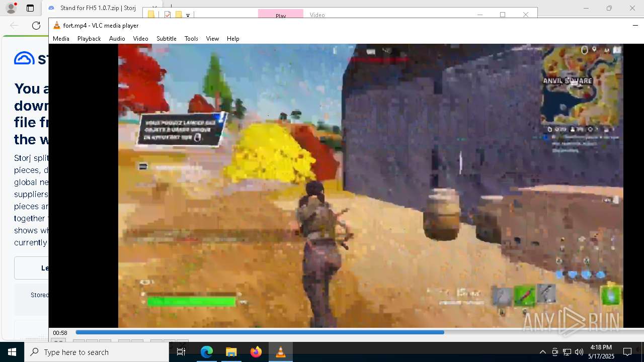
Task: Click the 00:58 elapsed time label
Action: point(60,333)
